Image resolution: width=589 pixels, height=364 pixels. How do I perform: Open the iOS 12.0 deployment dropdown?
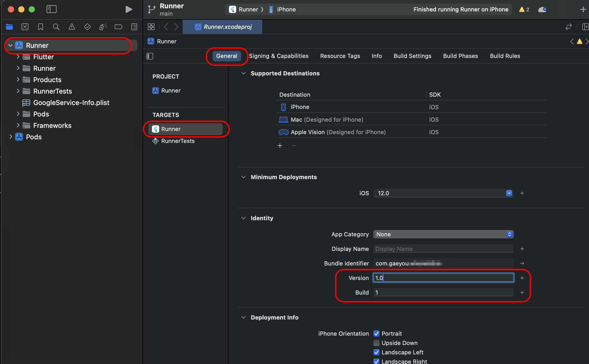click(x=509, y=193)
